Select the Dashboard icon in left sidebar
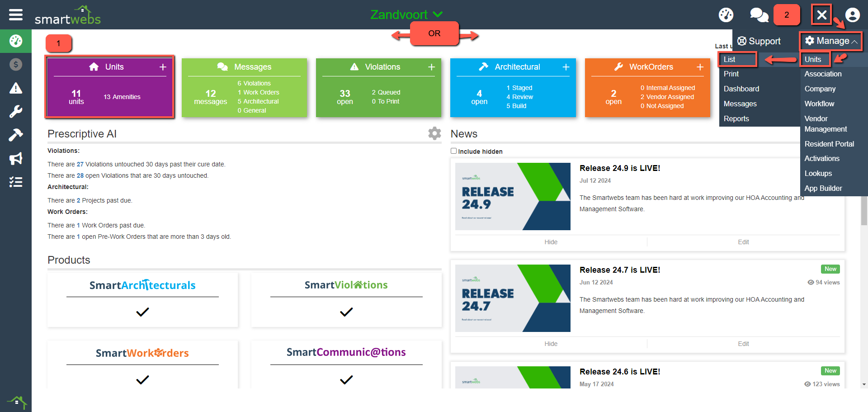The height and width of the screenshot is (412, 868). tap(16, 41)
